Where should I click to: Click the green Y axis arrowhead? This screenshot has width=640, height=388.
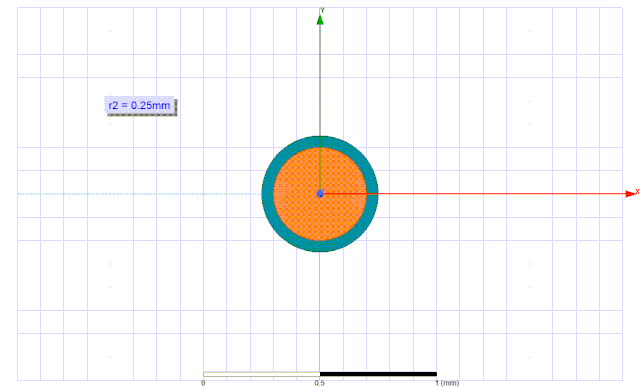(x=320, y=20)
